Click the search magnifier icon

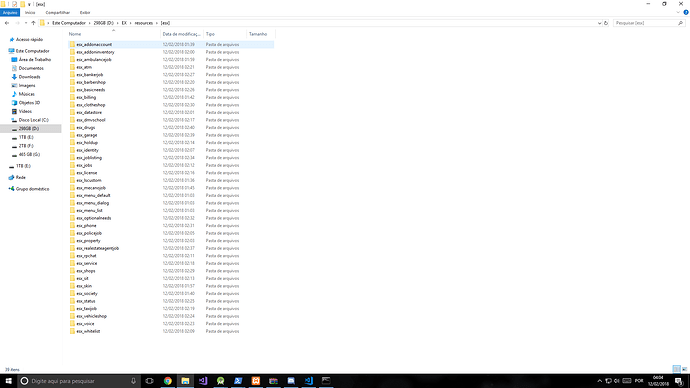680,23
